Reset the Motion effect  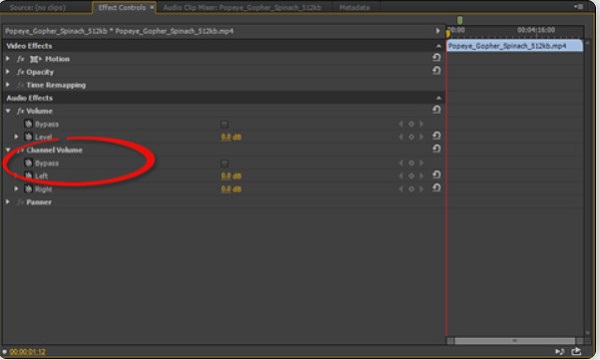pyautogui.click(x=436, y=57)
